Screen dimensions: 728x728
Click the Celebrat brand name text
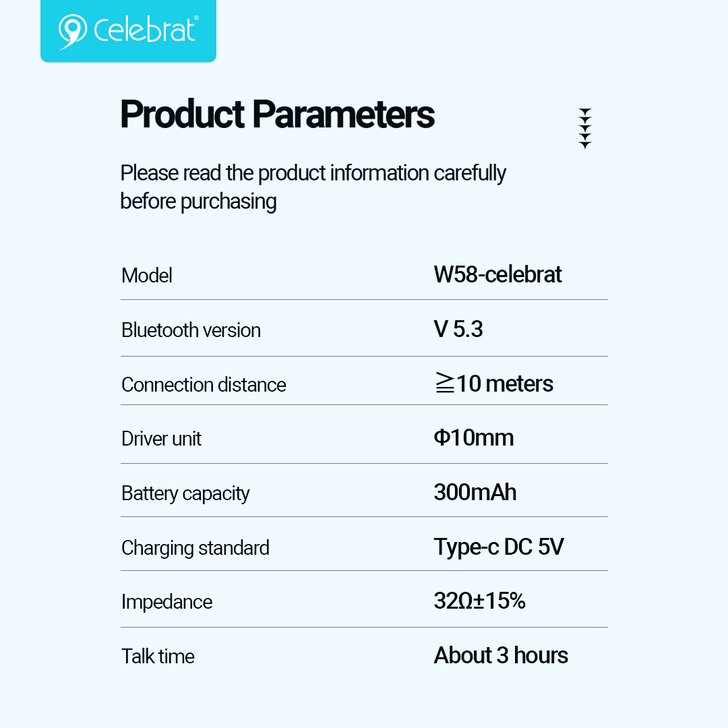(146, 30)
